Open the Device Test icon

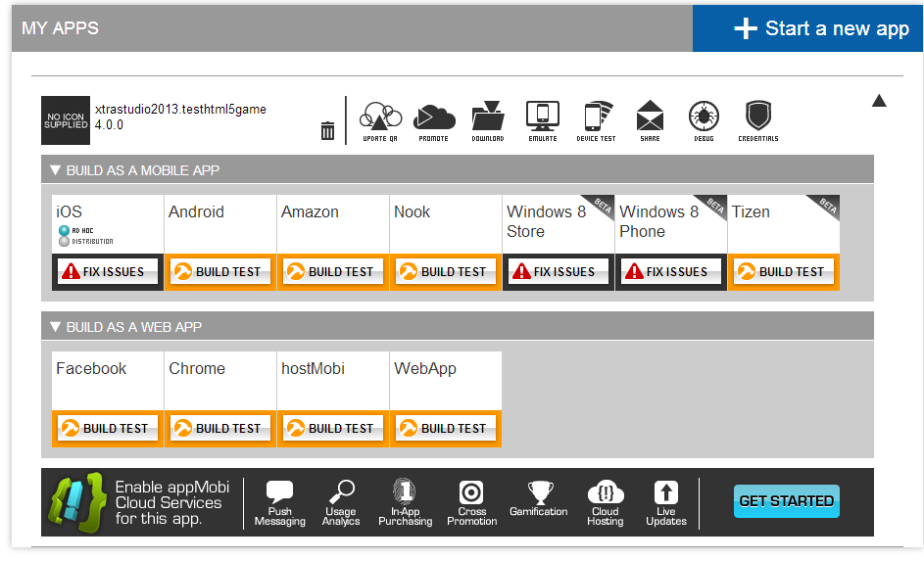coord(596,120)
